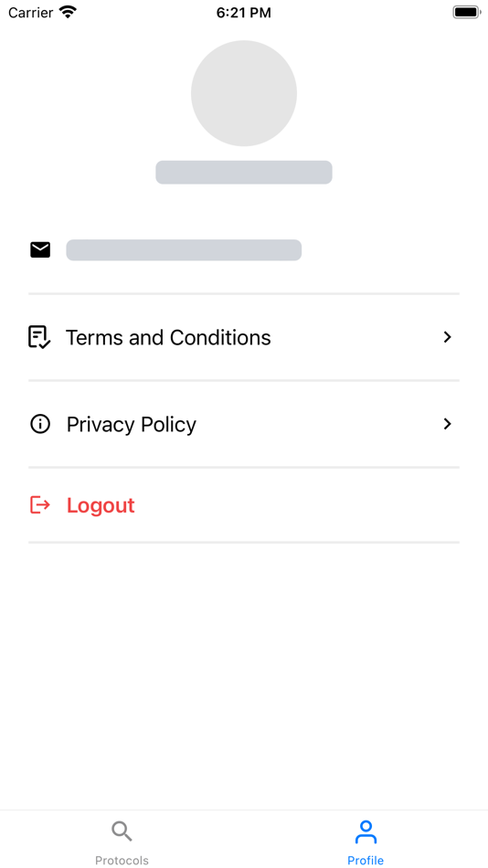
Task: Tap the 6:21 PM clock
Action: coord(244,13)
